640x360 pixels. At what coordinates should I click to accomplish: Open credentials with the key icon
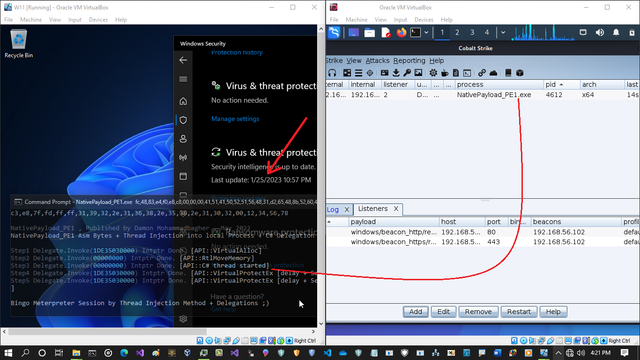pyautogui.click(x=407, y=73)
